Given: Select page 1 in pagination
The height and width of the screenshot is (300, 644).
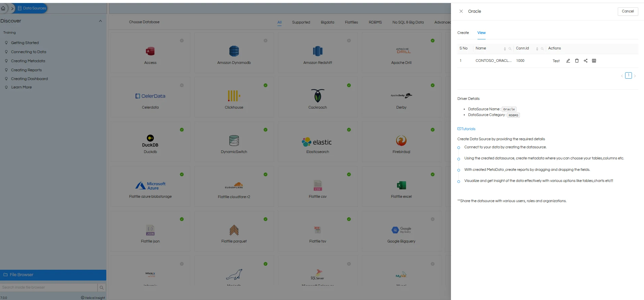Looking at the screenshot, I should tap(629, 76).
